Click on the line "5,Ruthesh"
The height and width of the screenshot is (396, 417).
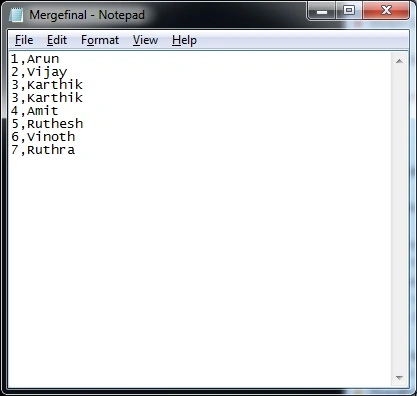click(47, 124)
